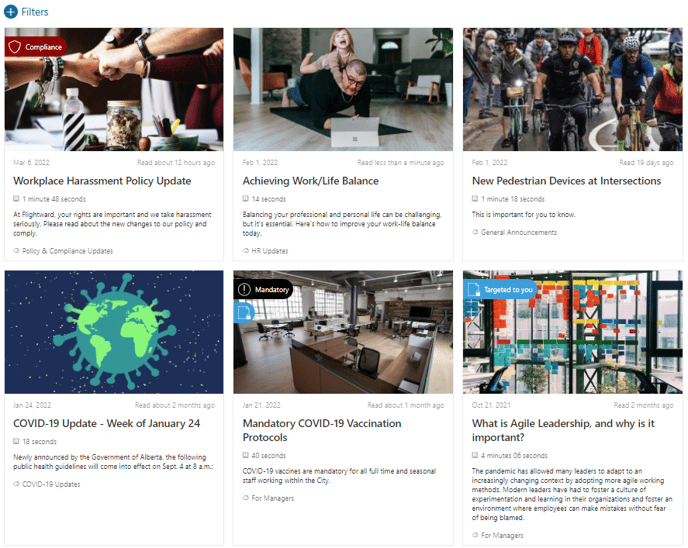Open Mandatory COVID-19 Vaccination Protocols title

(322, 430)
